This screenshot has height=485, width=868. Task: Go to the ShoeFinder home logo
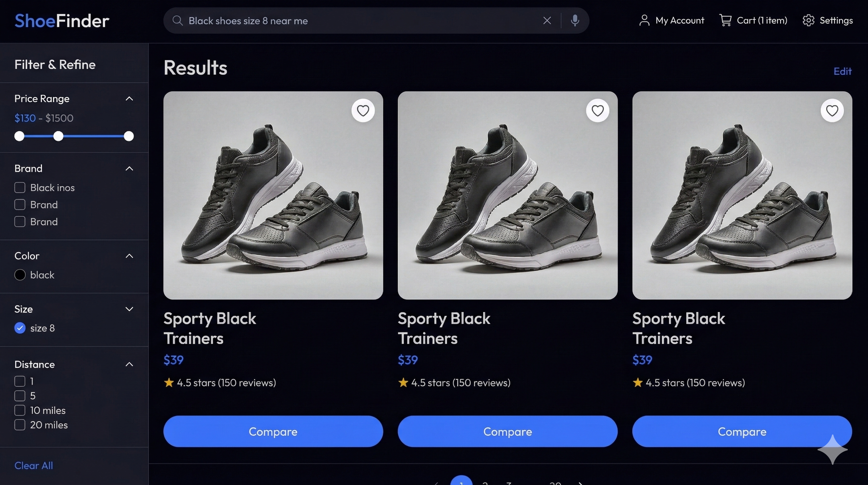(62, 21)
